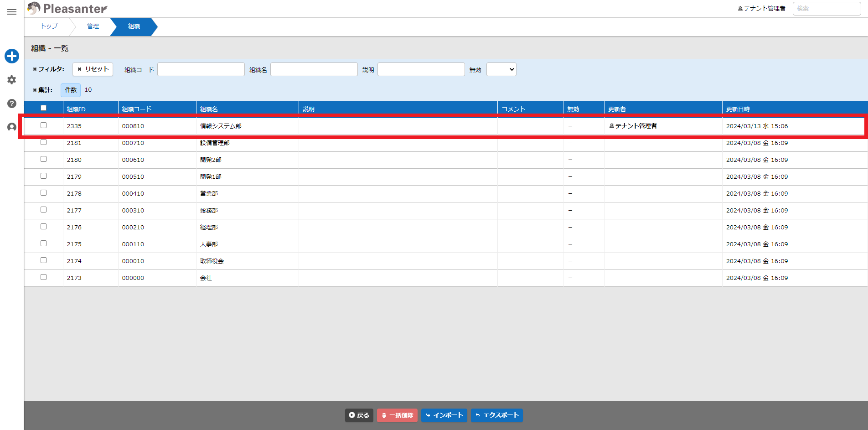Click the Pleasanter logo
Screen dimensions: 868x430
pos(67,8)
